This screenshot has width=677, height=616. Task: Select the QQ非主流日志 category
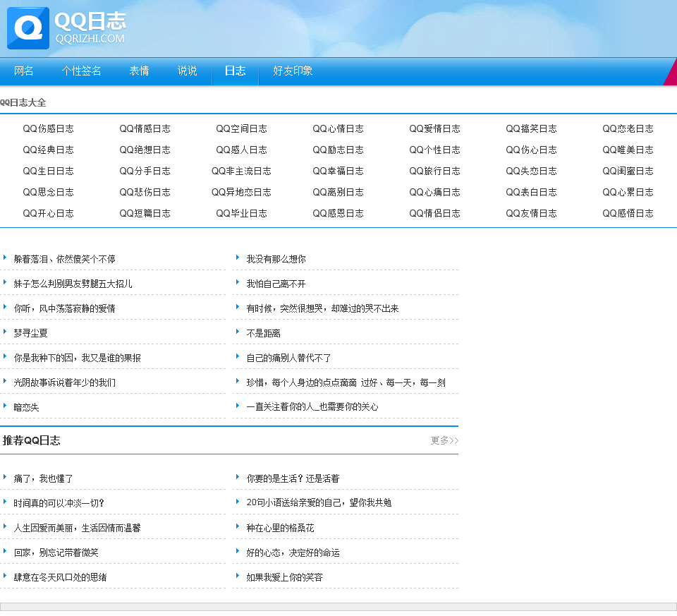pyautogui.click(x=241, y=171)
